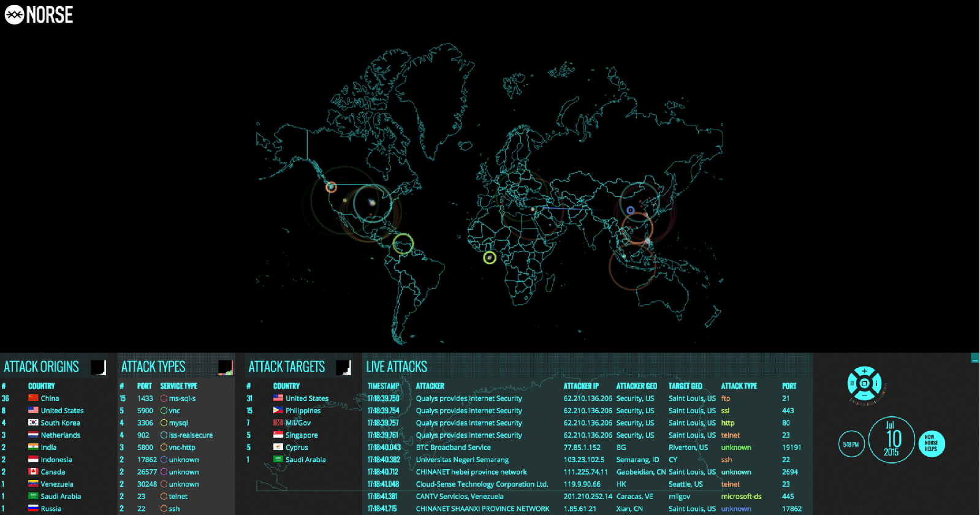980x515 pixels.
Task: Select Philippines in Attack Targets list
Action: point(303,411)
